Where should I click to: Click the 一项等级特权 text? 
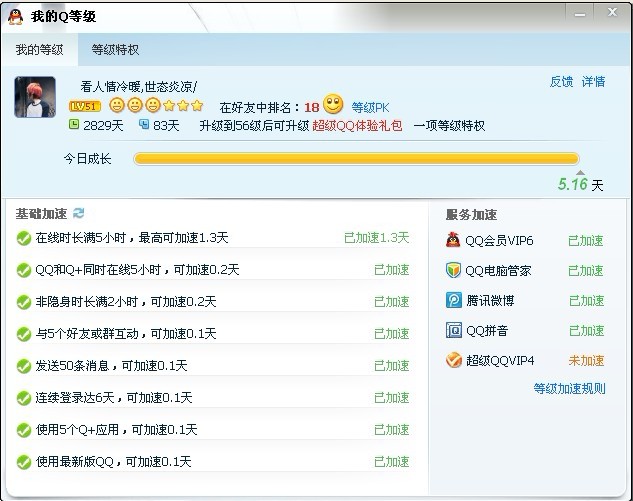(x=449, y=126)
